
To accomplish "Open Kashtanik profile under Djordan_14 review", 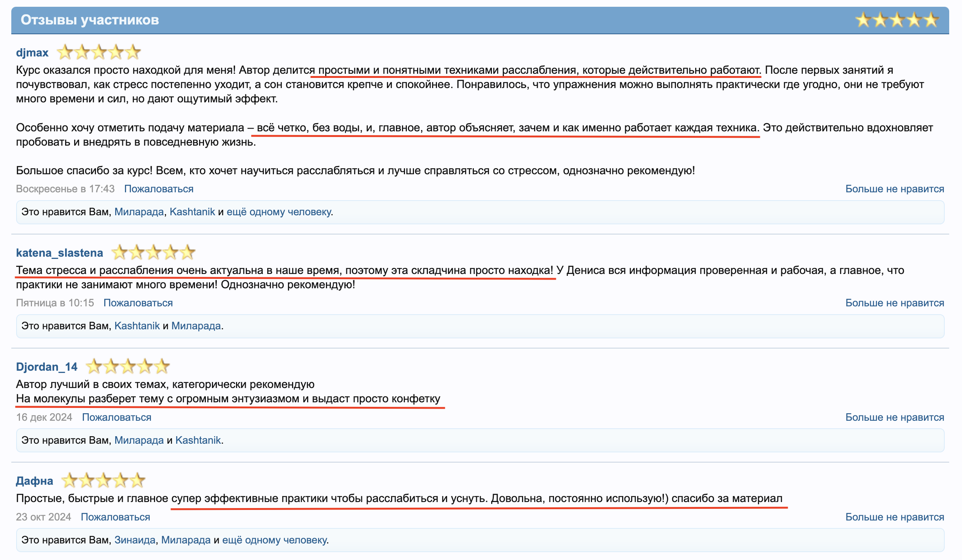I will point(198,440).
